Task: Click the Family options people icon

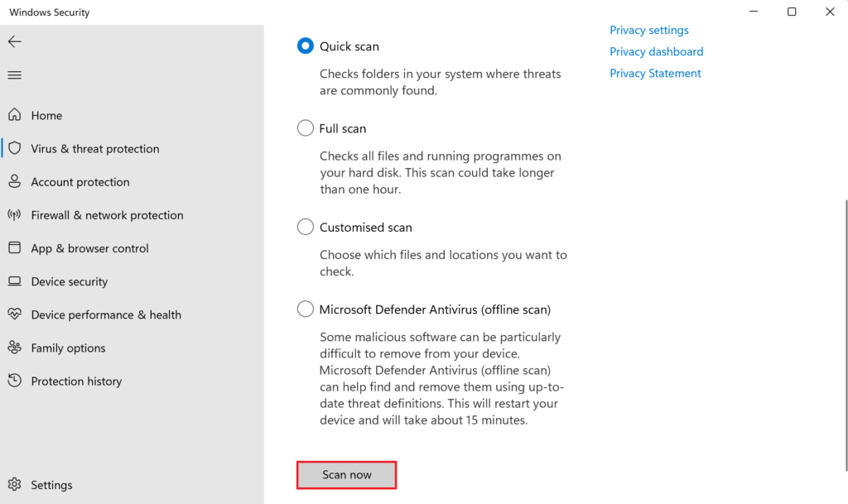Action: pyautogui.click(x=14, y=348)
